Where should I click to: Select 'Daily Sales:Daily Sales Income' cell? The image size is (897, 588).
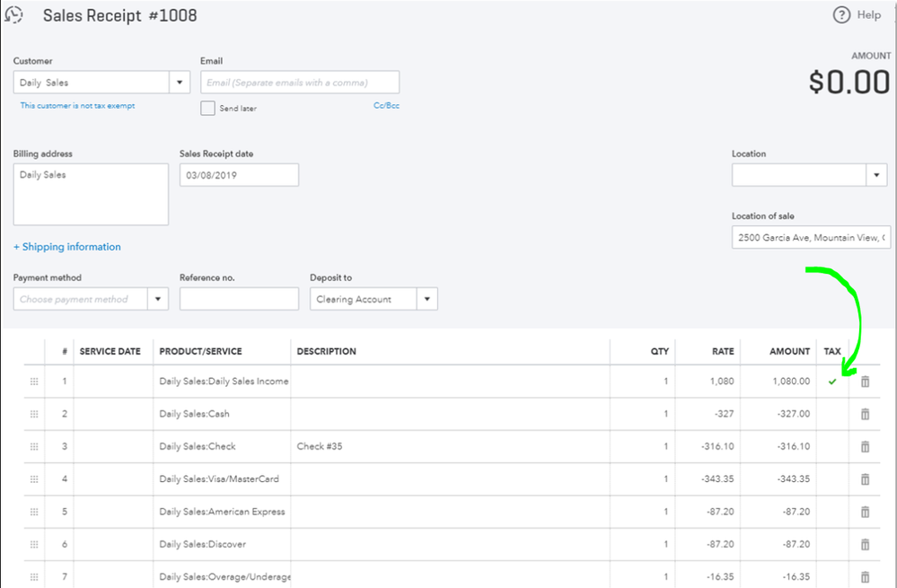pyautogui.click(x=222, y=382)
